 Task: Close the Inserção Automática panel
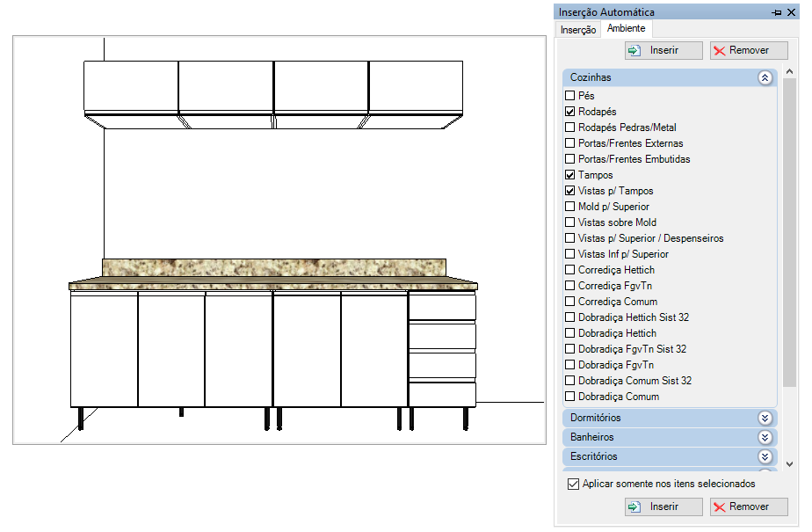pos(791,12)
